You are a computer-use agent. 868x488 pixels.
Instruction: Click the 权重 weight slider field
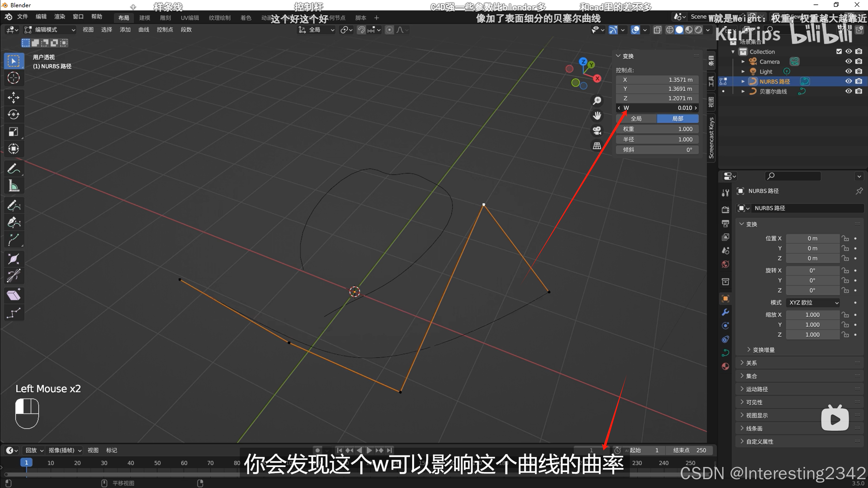(657, 129)
